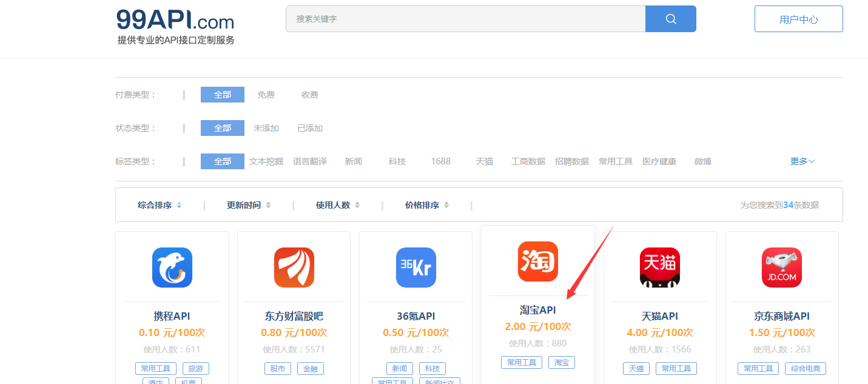868x384 pixels.
Task: Click 新闻 tag on 36氪API card
Action: tap(400, 368)
